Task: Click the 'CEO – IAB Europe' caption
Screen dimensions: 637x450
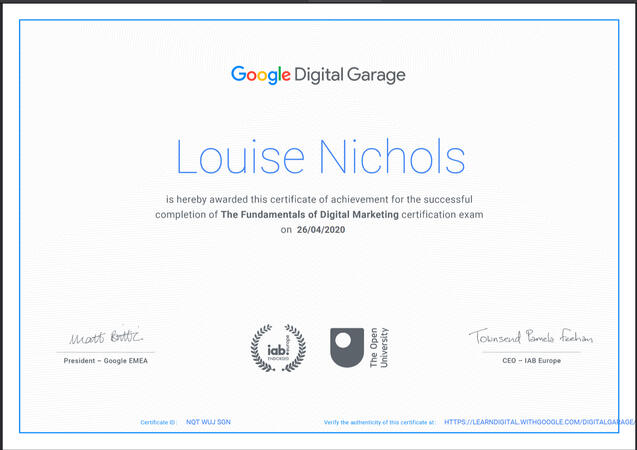Action: pos(530,360)
